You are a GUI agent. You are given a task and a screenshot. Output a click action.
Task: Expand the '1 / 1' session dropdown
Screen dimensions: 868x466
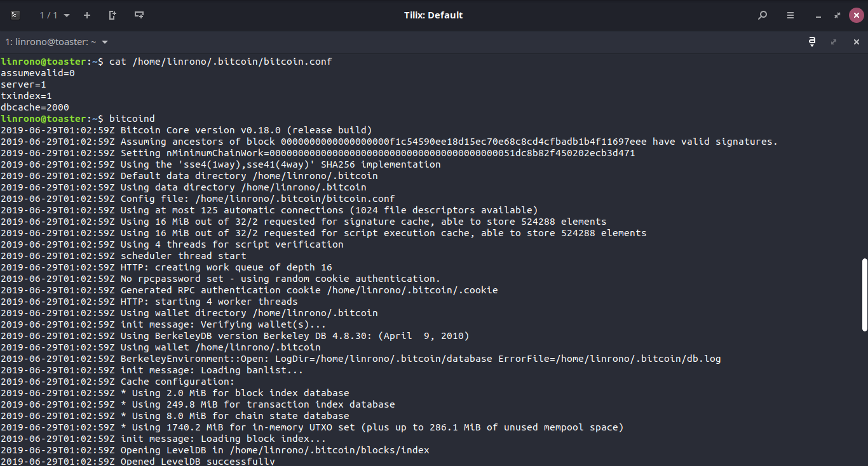coord(54,15)
